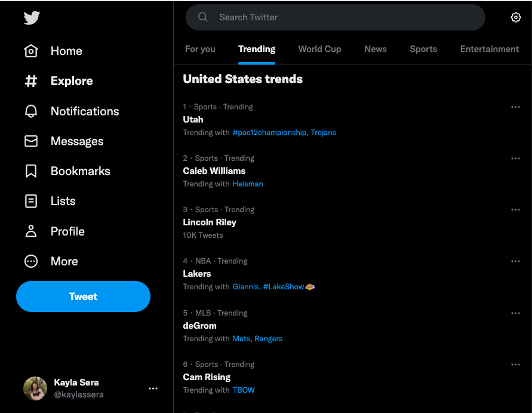
Task: Open the Utah trend title
Action: pyautogui.click(x=193, y=120)
